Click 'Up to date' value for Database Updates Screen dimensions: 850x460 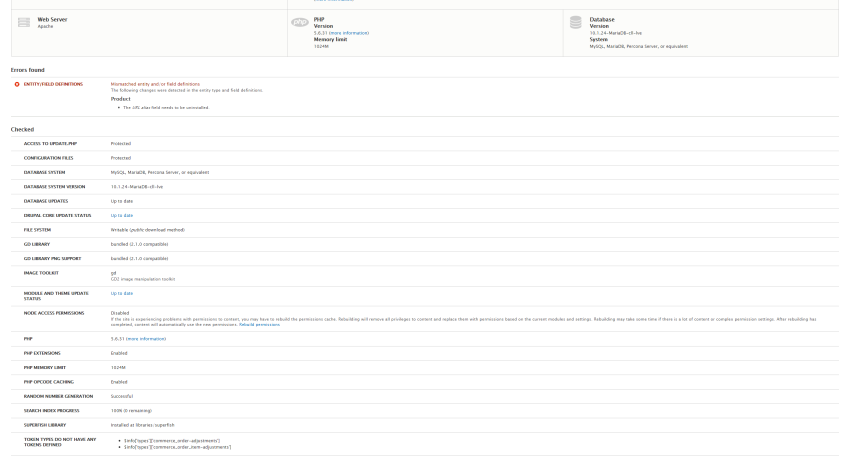tap(121, 202)
